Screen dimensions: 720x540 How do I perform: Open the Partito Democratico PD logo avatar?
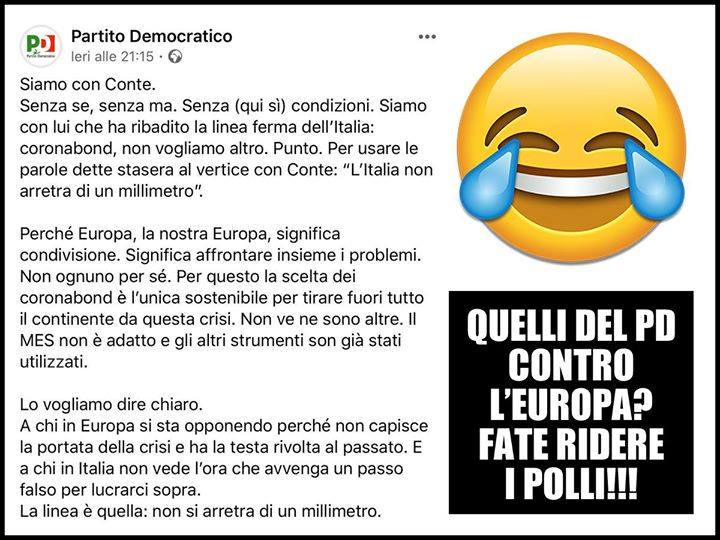click(x=40, y=46)
